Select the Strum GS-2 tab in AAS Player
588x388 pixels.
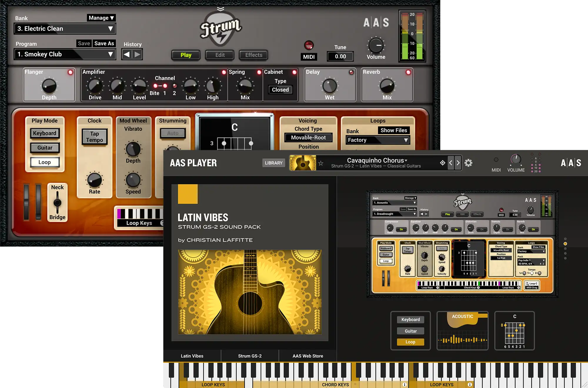click(250, 356)
